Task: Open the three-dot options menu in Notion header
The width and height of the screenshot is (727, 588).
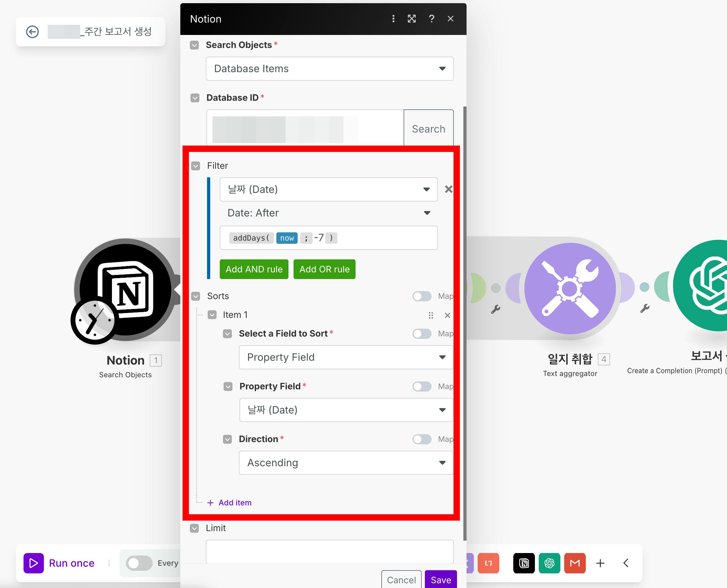Action: pos(393,19)
